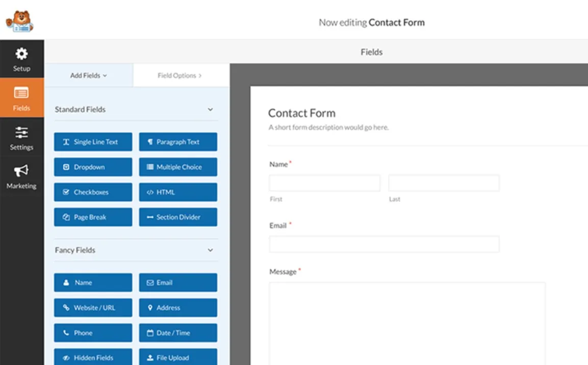Open the Setup gear icon

pyautogui.click(x=21, y=54)
